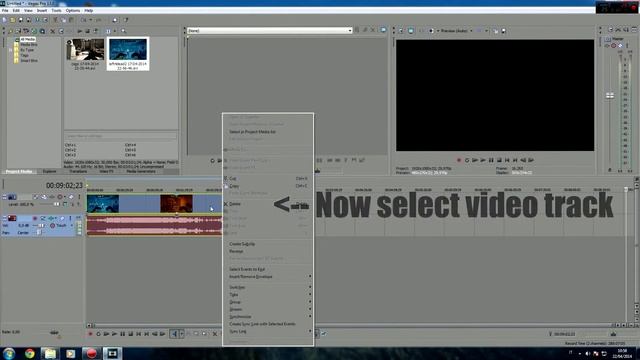Select the Media Bins tree item

[29, 44]
